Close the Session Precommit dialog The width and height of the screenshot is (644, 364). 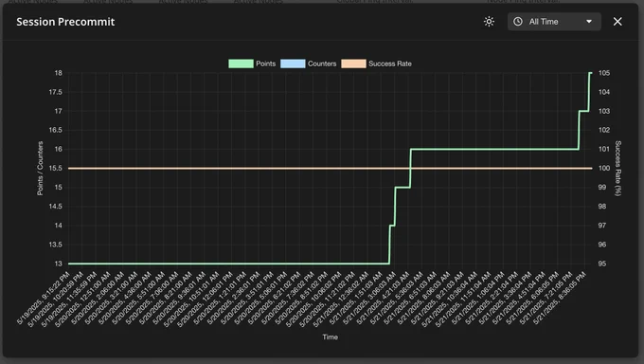point(617,22)
